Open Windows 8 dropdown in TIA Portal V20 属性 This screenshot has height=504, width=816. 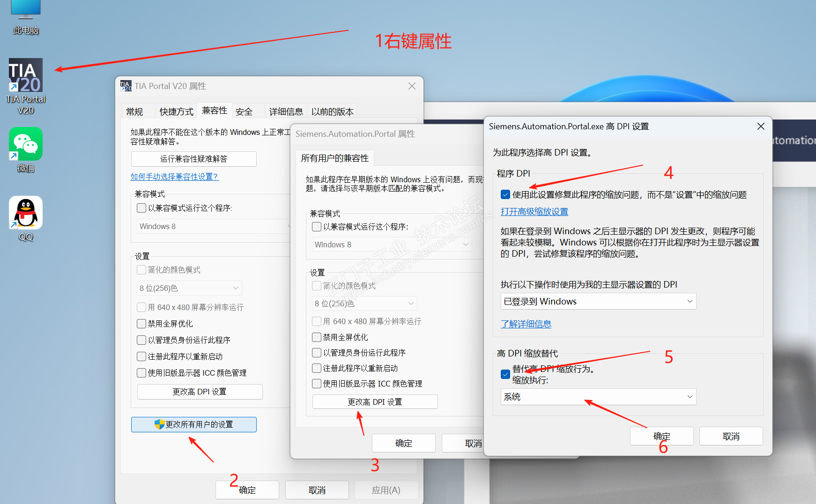click(214, 226)
